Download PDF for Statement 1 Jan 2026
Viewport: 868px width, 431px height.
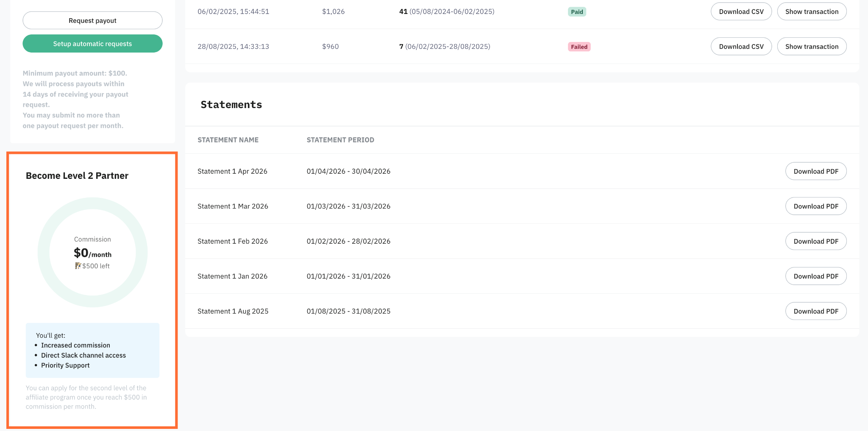(x=816, y=276)
